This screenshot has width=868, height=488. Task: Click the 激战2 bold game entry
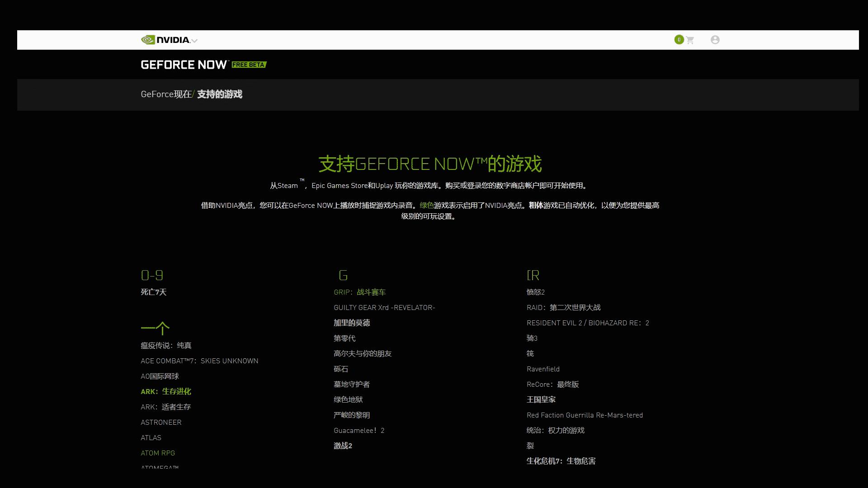(x=343, y=446)
